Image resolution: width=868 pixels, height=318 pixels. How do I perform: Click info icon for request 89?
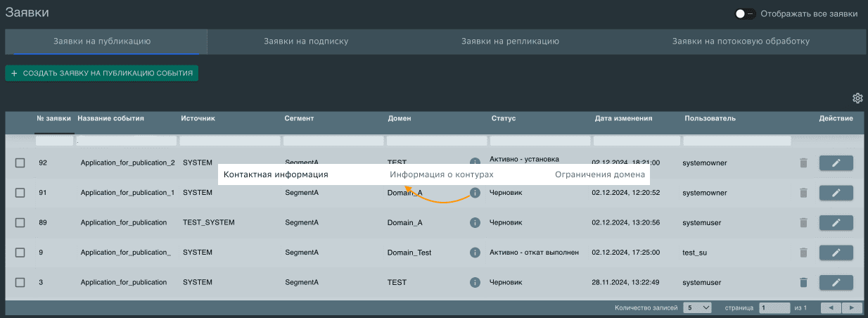point(475,222)
